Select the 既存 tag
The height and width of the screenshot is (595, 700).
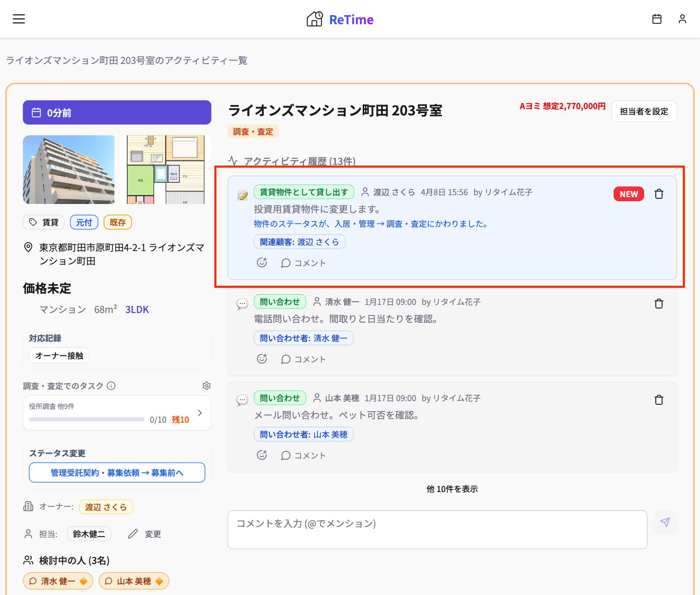click(118, 222)
